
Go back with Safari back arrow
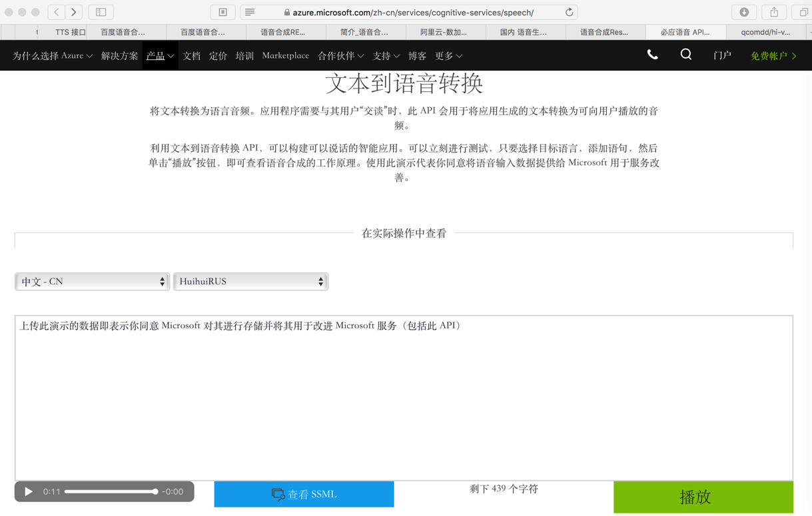pyautogui.click(x=57, y=12)
